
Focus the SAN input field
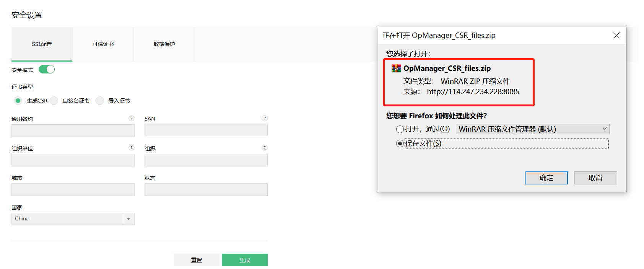[x=206, y=130]
